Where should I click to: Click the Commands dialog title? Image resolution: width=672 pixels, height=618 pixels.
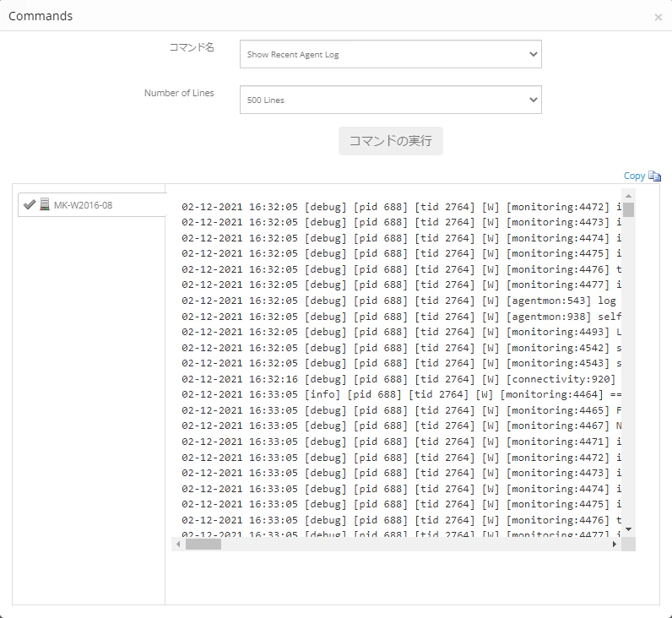tap(41, 16)
